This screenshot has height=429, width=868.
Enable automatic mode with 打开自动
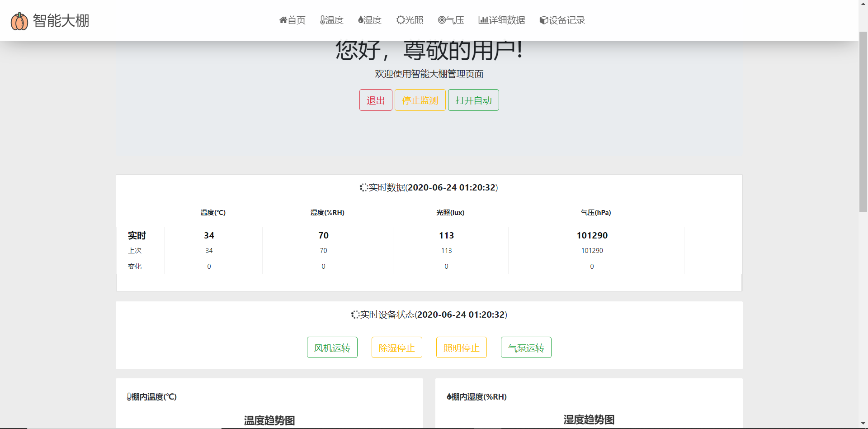click(x=473, y=100)
